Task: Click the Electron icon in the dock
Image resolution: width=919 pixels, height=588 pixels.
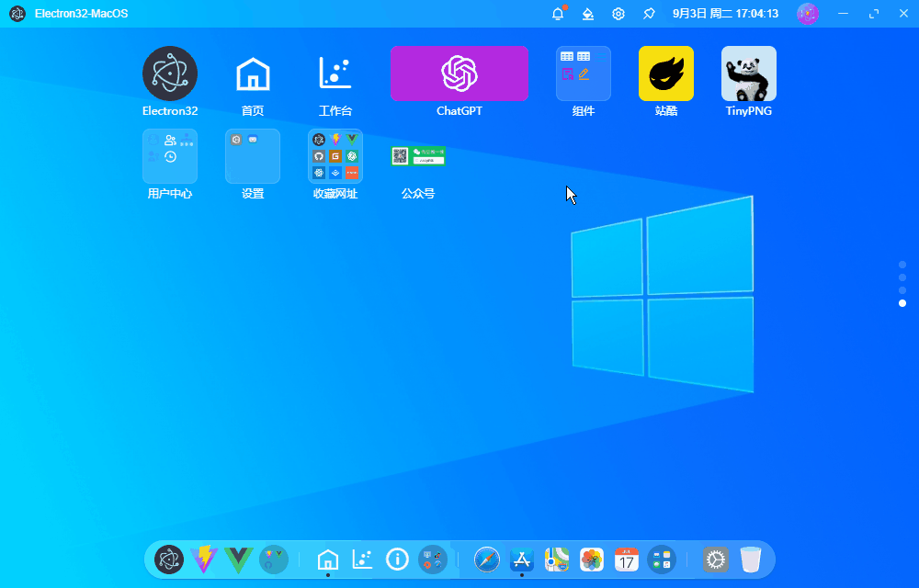Action: click(169, 560)
